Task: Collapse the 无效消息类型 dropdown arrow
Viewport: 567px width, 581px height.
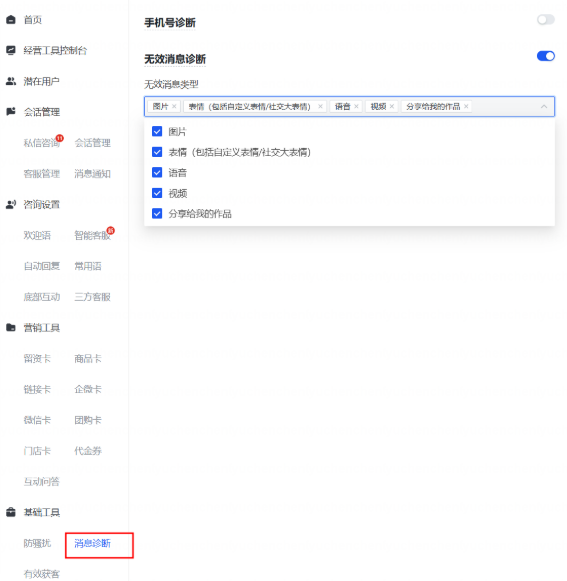Action: (544, 107)
